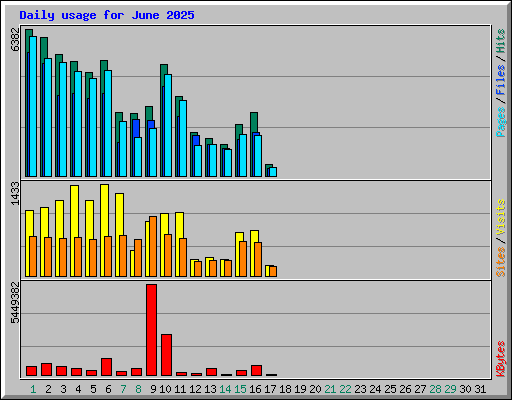Click day 15 on the x-axis
Viewport: 512px width, 400px height.
pyautogui.click(x=240, y=389)
